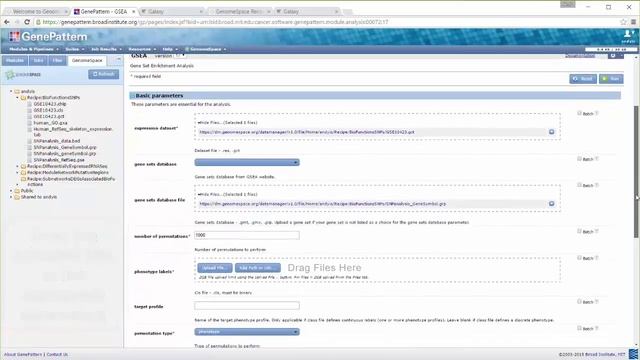Click the Refresh button

pos(104,74)
